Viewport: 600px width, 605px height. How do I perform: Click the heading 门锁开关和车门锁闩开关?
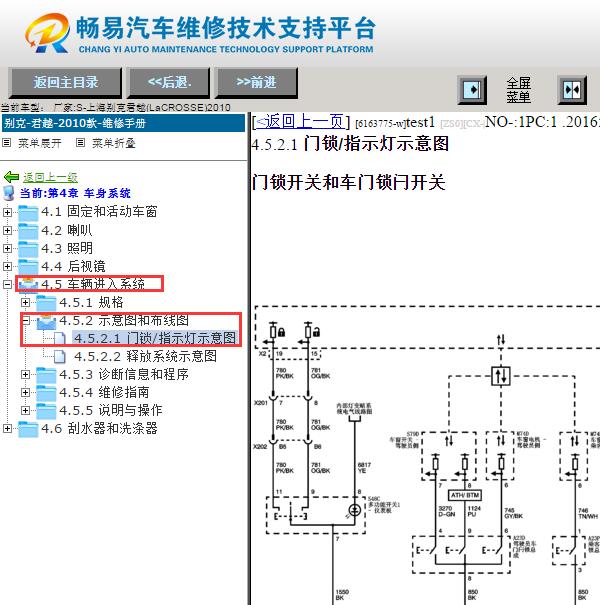pyautogui.click(x=348, y=182)
